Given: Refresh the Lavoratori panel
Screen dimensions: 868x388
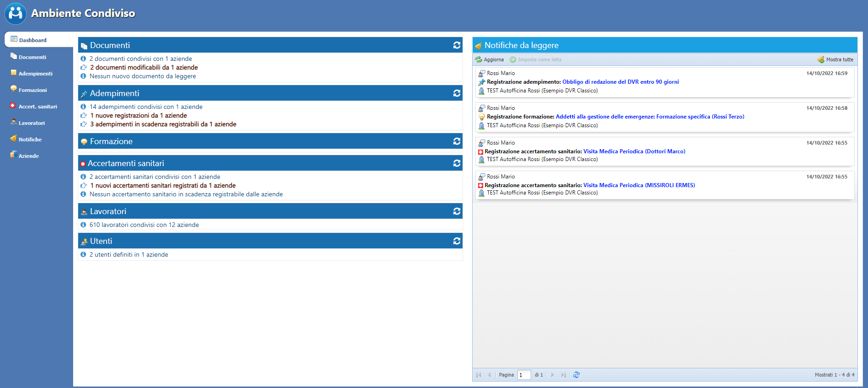Looking at the screenshot, I should [x=456, y=211].
